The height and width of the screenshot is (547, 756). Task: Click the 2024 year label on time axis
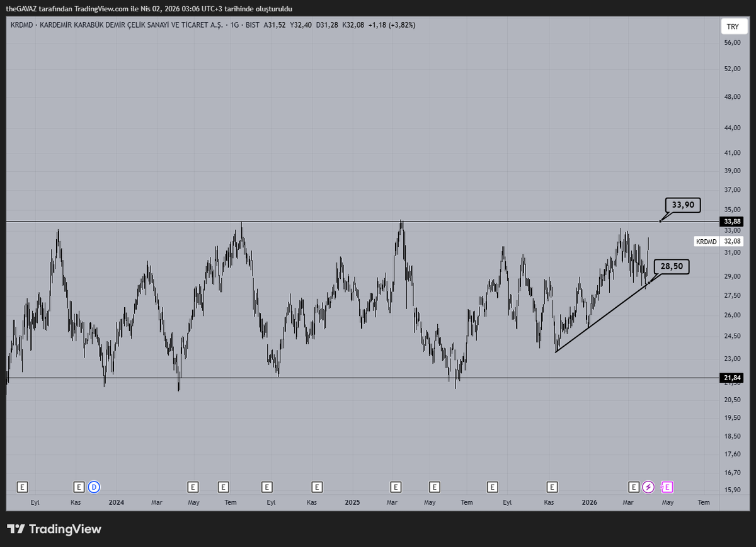116,502
